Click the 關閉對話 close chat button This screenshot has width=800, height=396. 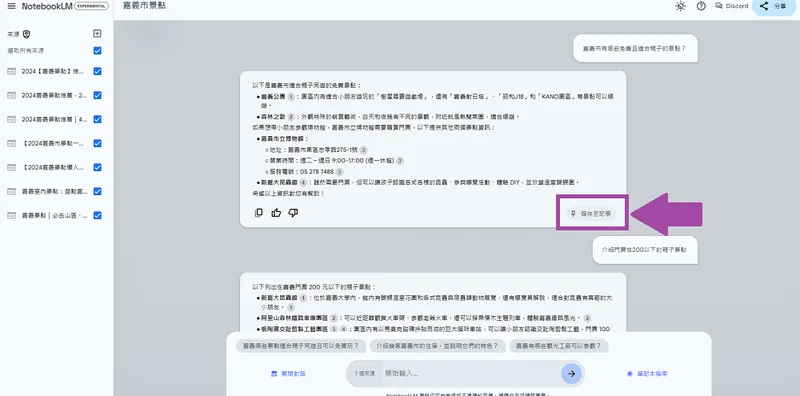point(288,374)
